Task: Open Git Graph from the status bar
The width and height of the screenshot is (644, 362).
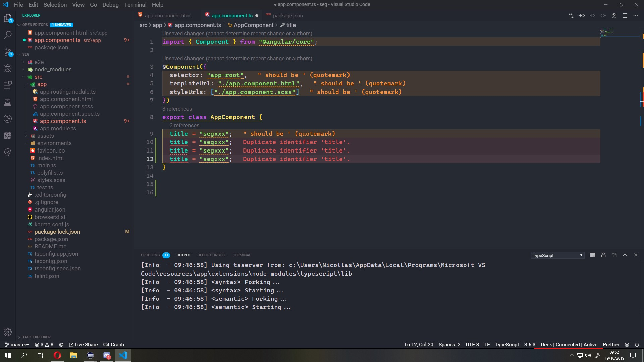Action: pyautogui.click(x=113, y=344)
